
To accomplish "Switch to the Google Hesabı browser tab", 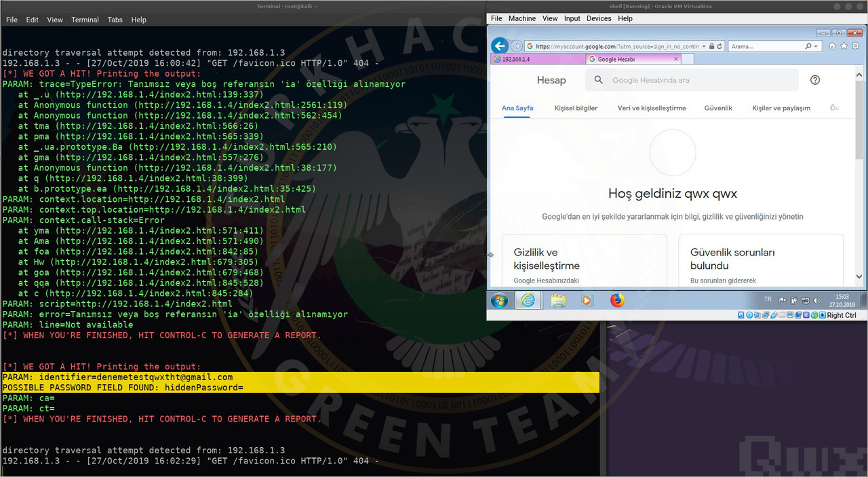I will tap(634, 59).
